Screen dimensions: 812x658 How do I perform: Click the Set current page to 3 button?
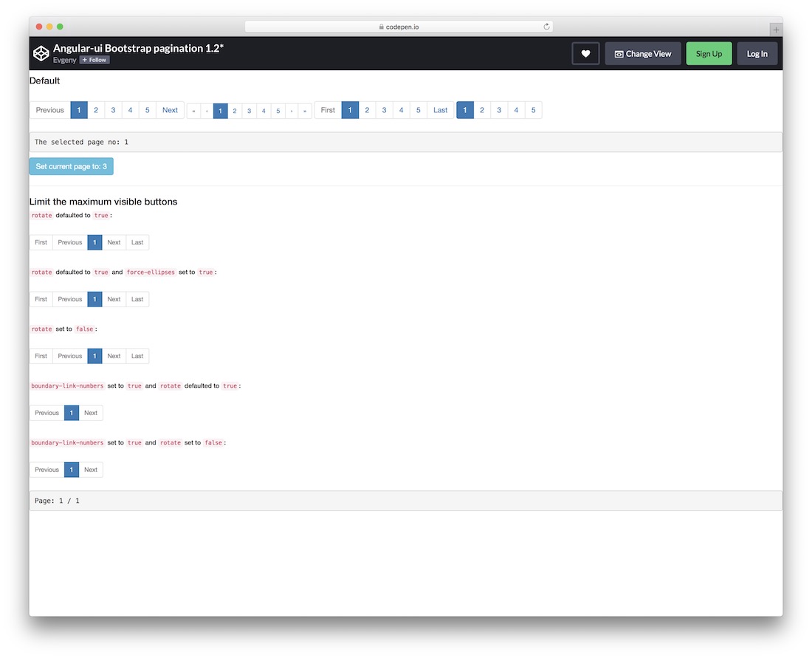coord(71,165)
